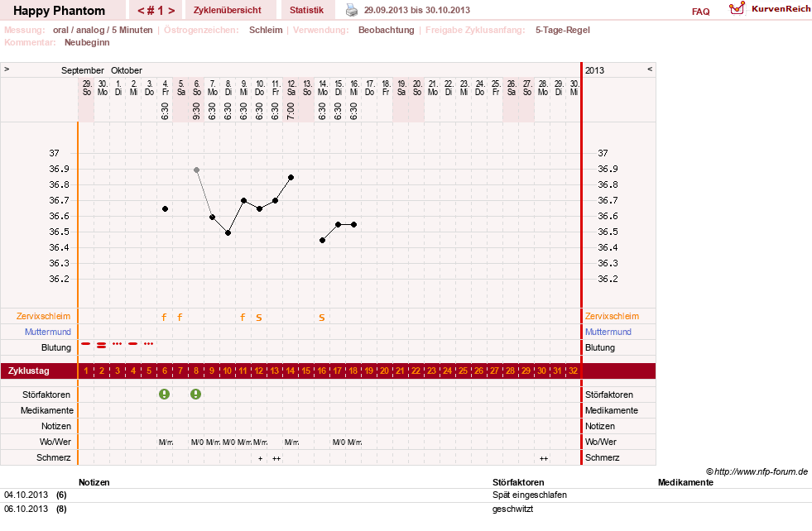Click the printer icon
The height and width of the screenshot is (531, 812).
coord(352,10)
